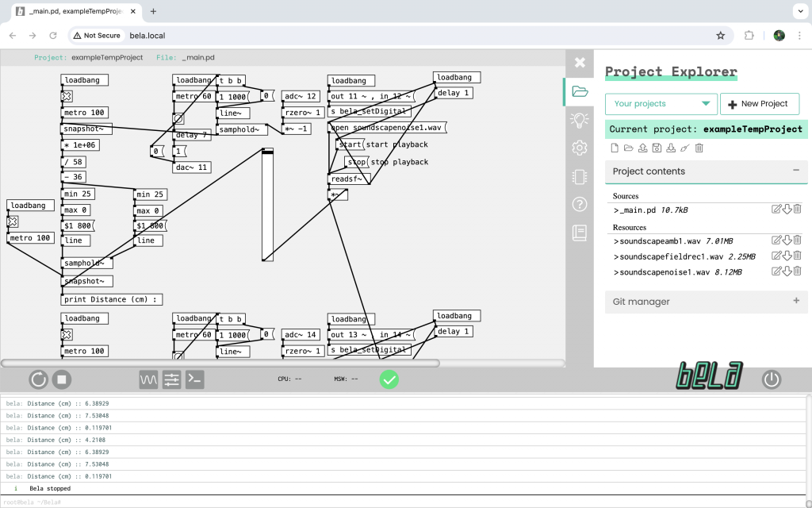The height and width of the screenshot is (508, 812).
Task: Click the Bela power shutdown button
Action: [772, 380]
